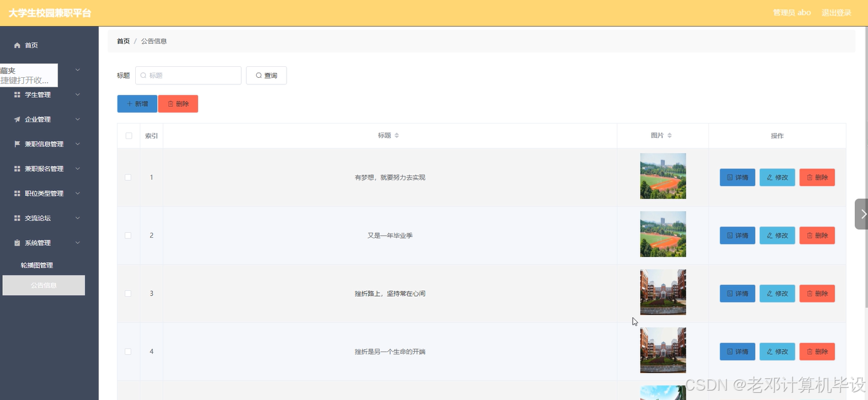Click the grid icon beside 兼职报名管理
This screenshot has width=868, height=400.
[x=17, y=169]
